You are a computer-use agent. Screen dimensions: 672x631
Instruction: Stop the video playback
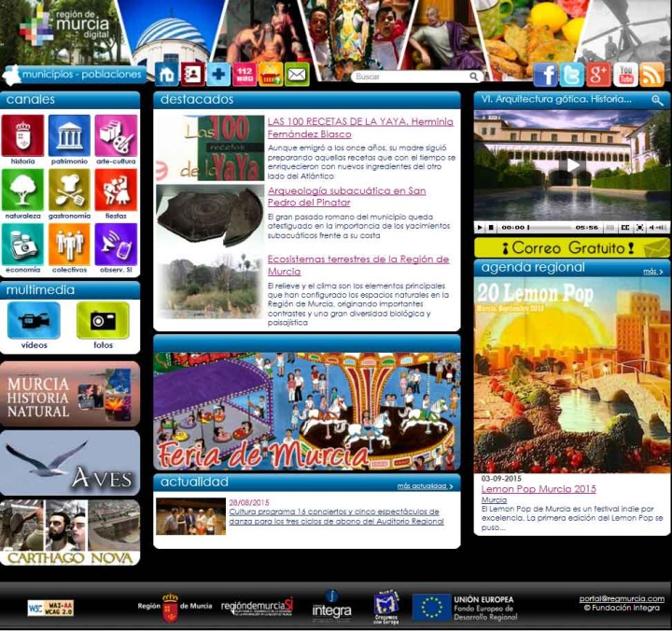tap(491, 228)
